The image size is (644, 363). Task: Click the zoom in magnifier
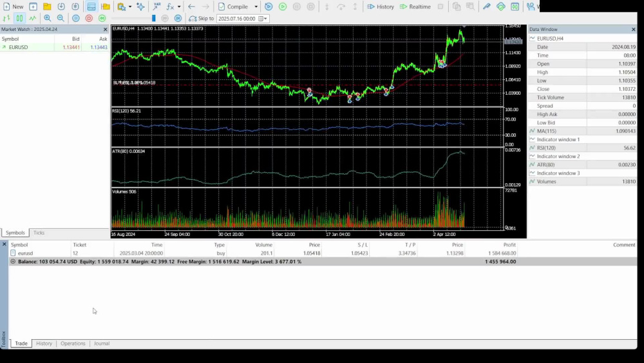[x=47, y=18]
